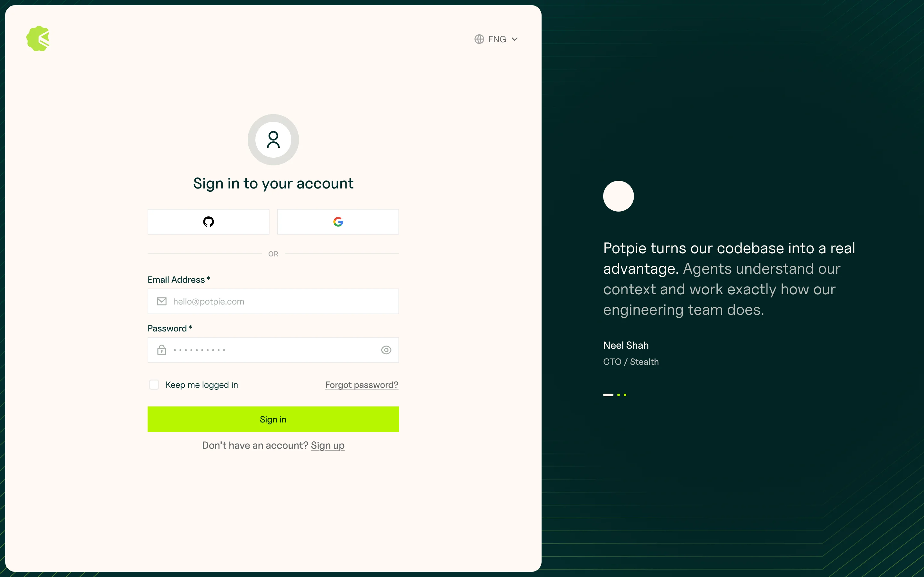924x577 pixels.
Task: Open the ENG language dropdown
Action: (x=497, y=39)
